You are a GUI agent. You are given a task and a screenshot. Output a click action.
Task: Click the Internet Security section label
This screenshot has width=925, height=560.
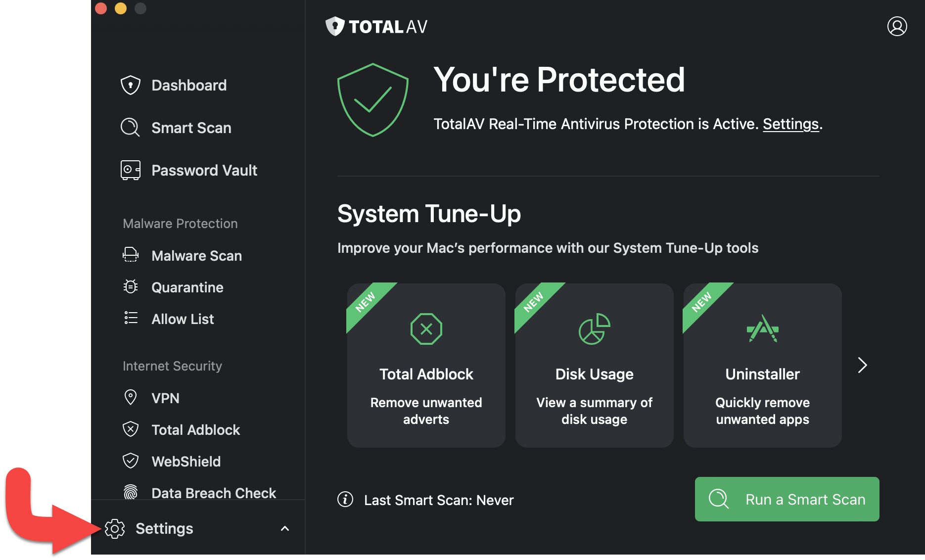(x=172, y=366)
